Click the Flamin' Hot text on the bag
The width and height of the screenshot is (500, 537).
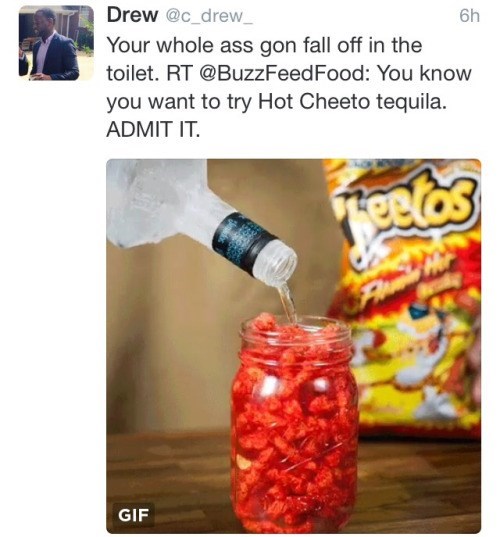[409, 277]
